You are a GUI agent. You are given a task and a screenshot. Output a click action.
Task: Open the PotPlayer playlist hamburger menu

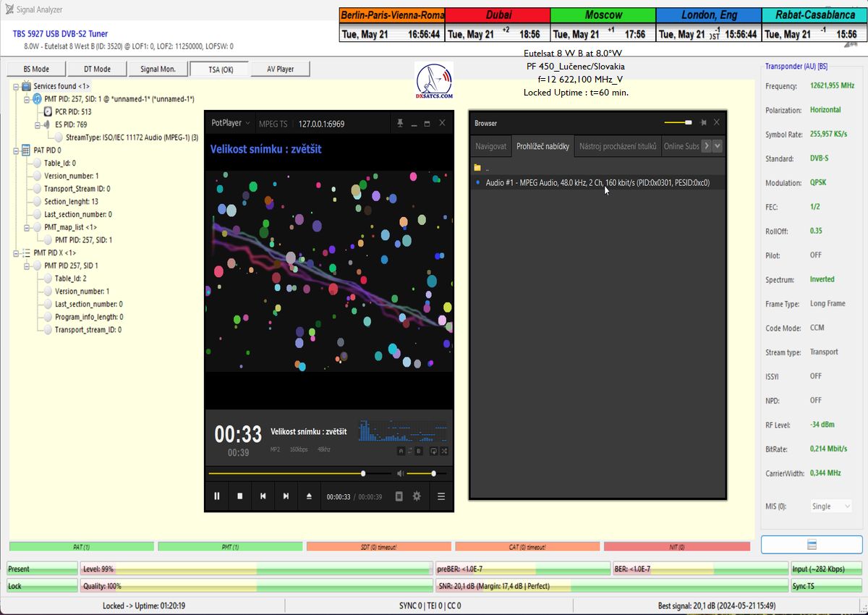click(x=441, y=496)
